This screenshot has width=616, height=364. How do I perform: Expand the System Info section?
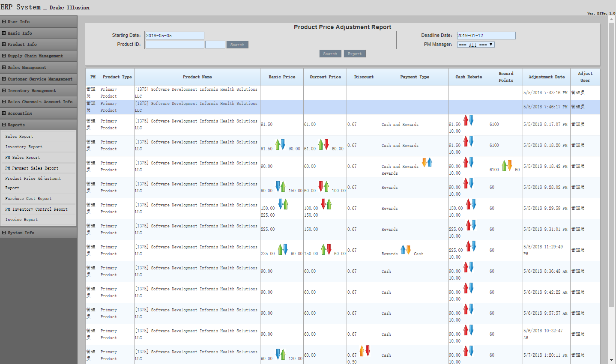coord(39,233)
